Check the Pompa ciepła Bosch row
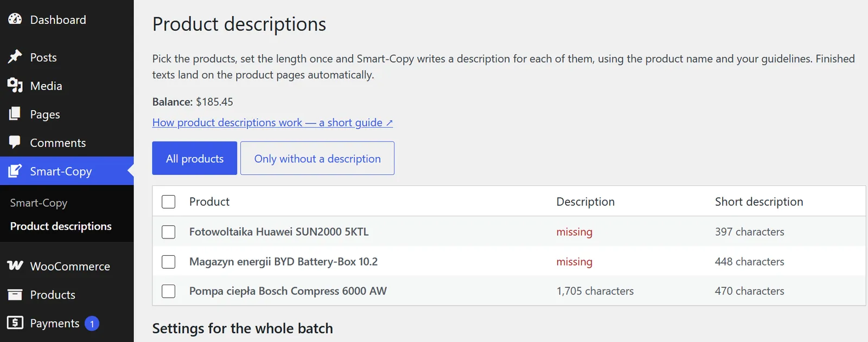This screenshot has height=342, width=868. pos(169,291)
